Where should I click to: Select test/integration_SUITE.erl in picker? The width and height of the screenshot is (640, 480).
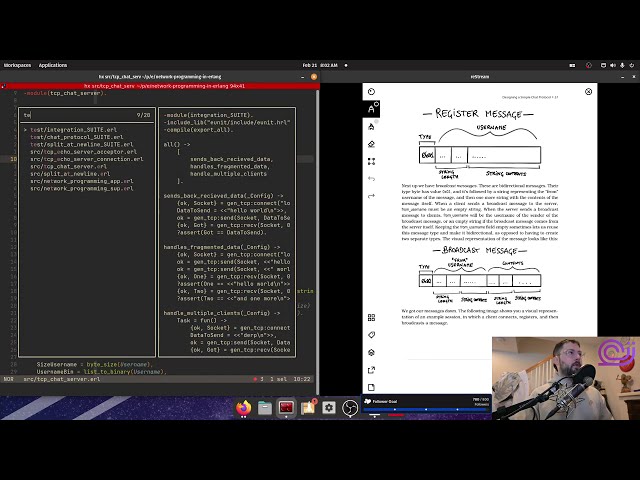pyautogui.click(x=73, y=130)
